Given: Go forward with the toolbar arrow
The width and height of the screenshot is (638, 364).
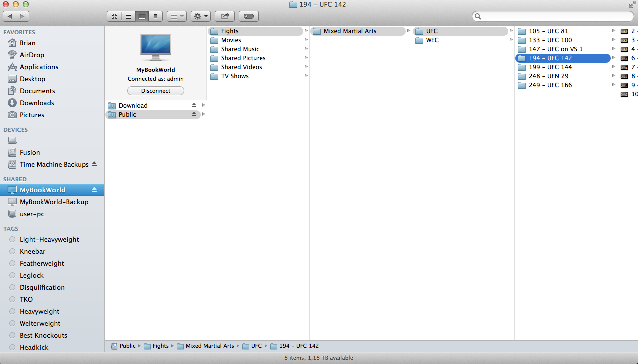Looking at the screenshot, I should point(23,16).
